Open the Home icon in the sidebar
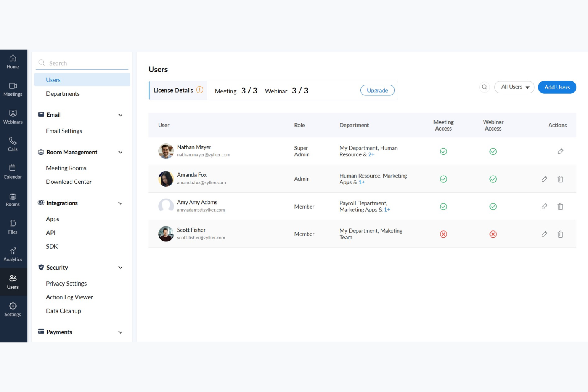 (13, 62)
